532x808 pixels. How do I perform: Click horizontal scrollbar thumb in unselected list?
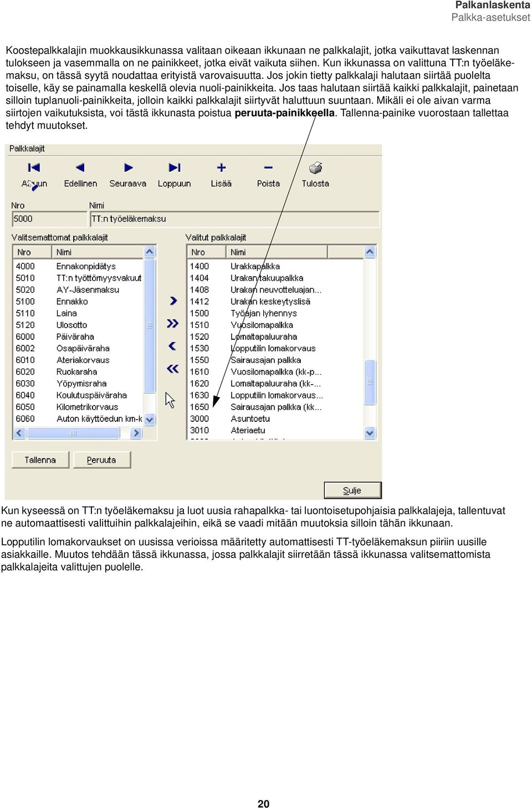73,433
